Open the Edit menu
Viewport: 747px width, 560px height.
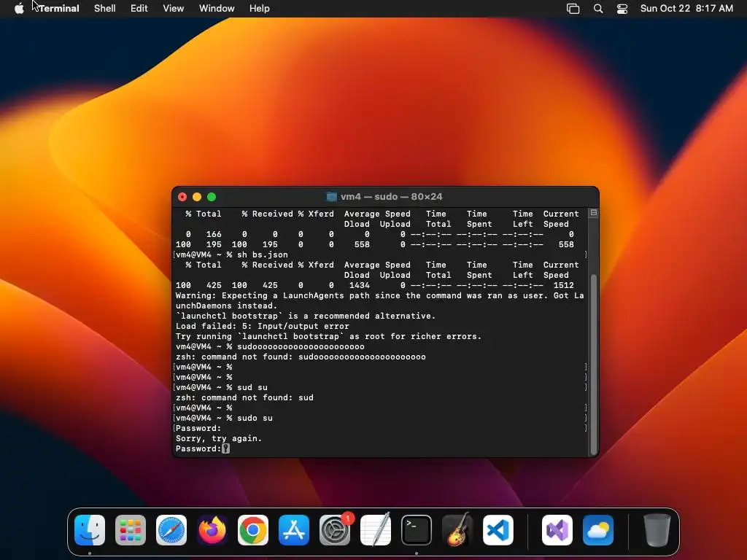coord(139,9)
